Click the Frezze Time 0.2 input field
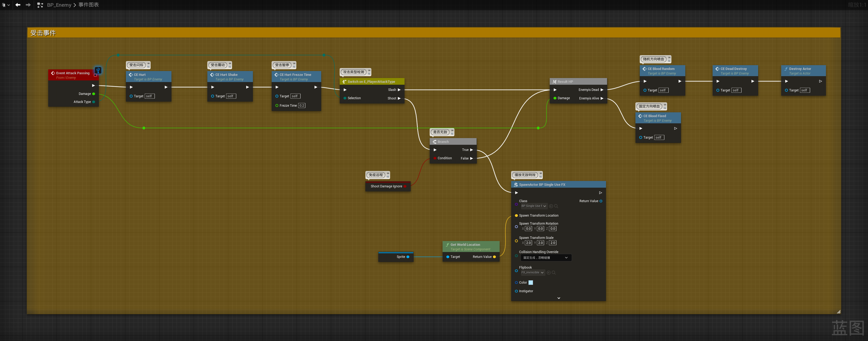The height and width of the screenshot is (341, 868). click(302, 106)
